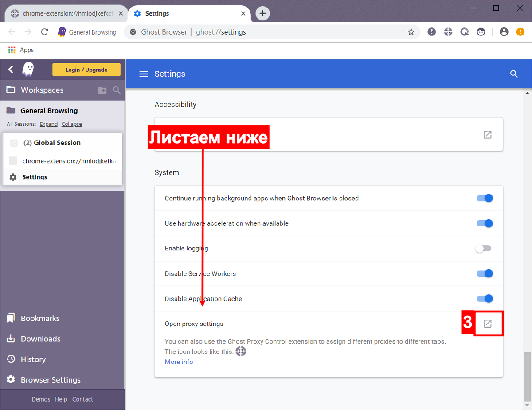
Task: Add a new workspace folder
Action: 102,90
